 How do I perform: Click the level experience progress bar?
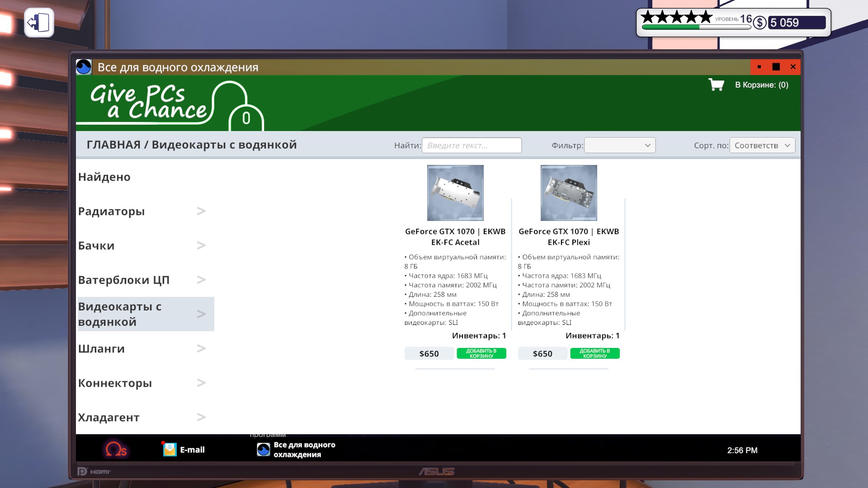point(696,27)
